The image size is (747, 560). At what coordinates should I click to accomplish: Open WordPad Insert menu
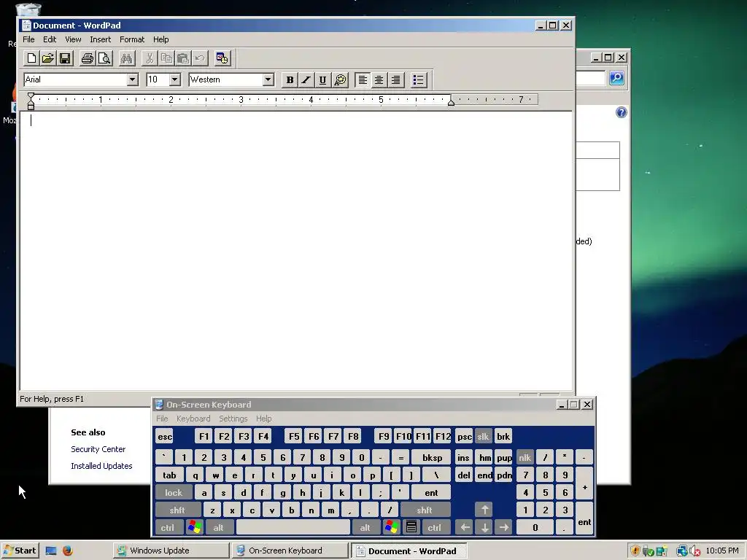tap(100, 39)
